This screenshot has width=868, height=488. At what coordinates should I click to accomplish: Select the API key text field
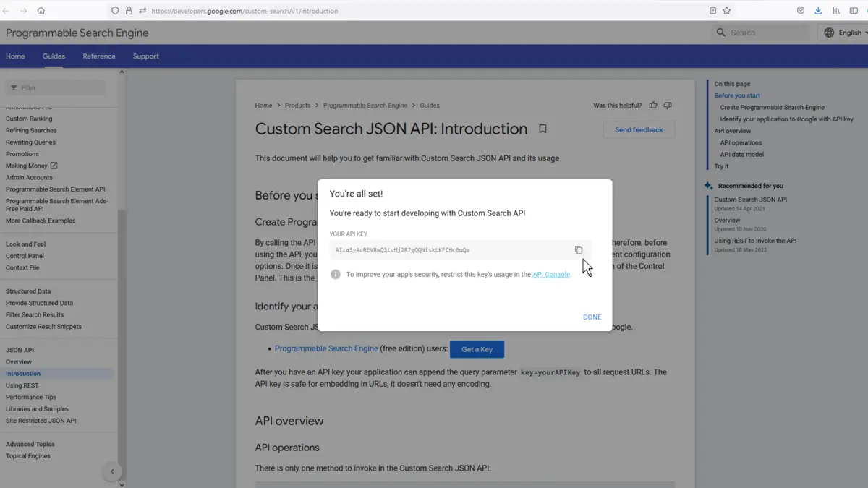(x=460, y=250)
